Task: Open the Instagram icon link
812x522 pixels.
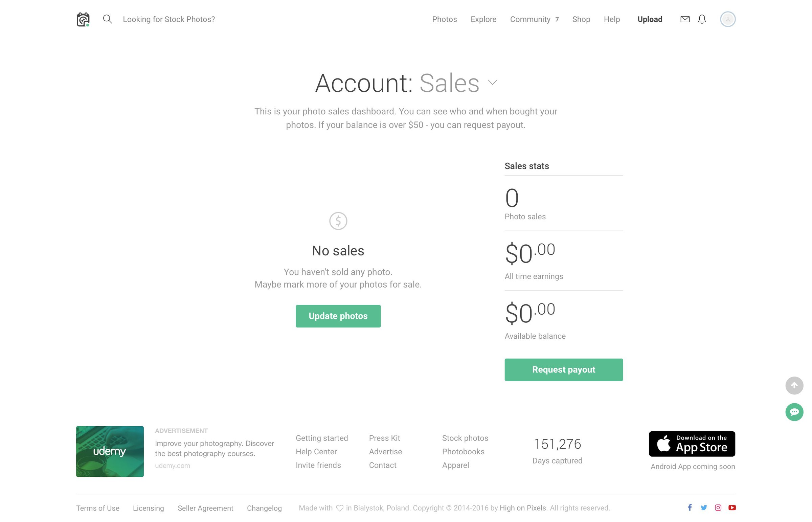Action: (x=718, y=507)
